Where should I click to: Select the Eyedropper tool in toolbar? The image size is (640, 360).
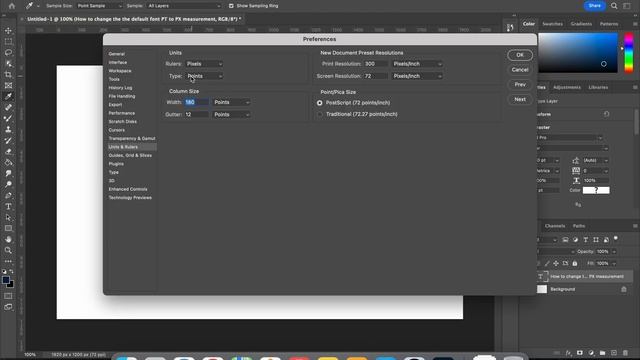tap(8, 96)
